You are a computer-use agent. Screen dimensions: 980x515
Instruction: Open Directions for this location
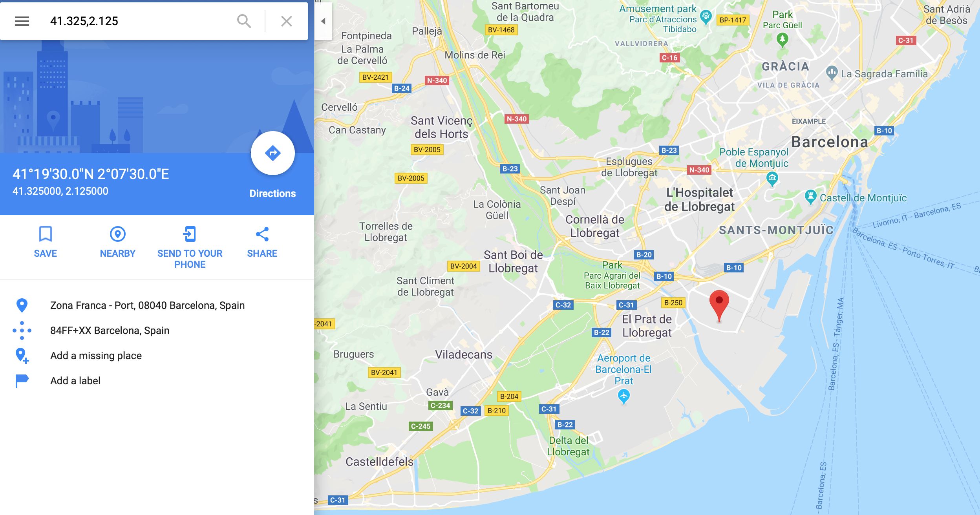pyautogui.click(x=272, y=153)
